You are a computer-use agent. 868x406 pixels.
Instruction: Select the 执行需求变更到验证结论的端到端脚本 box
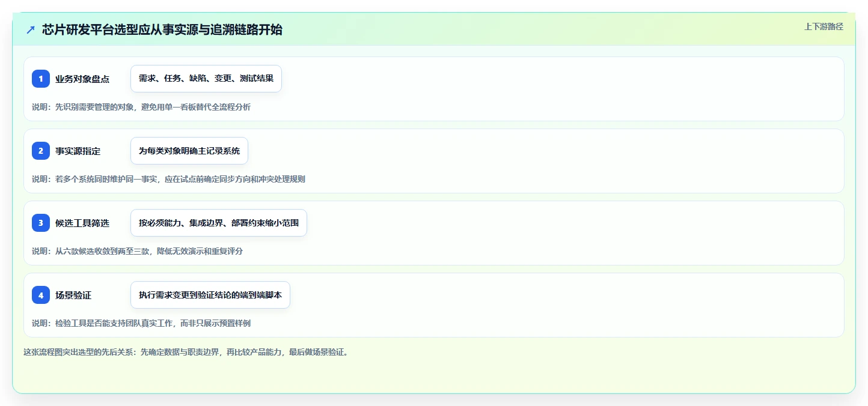210,295
